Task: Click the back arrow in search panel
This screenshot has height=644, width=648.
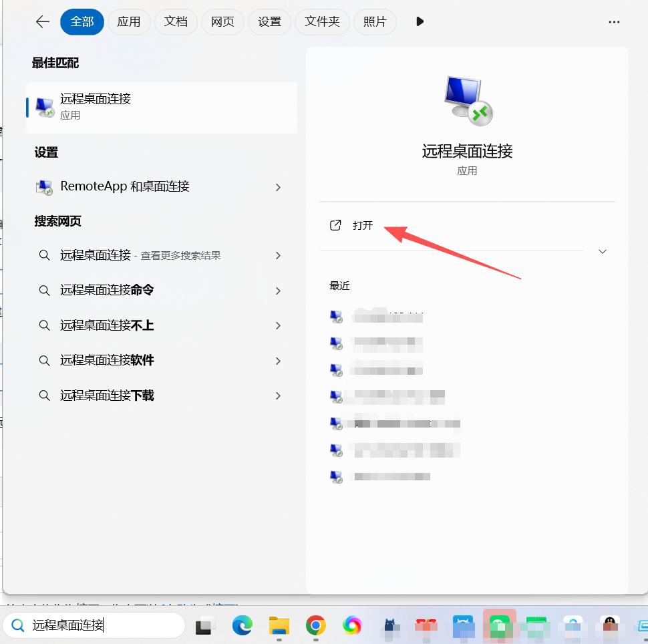Action: [43, 22]
